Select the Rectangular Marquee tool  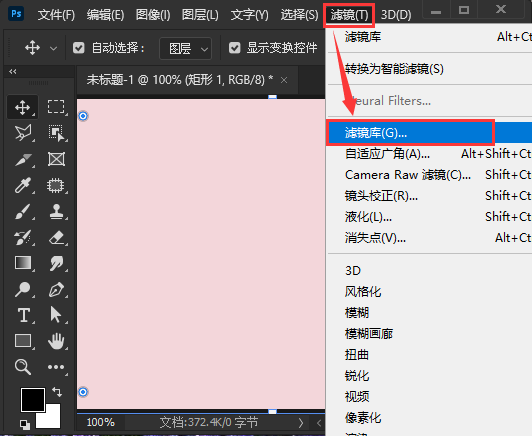56,107
